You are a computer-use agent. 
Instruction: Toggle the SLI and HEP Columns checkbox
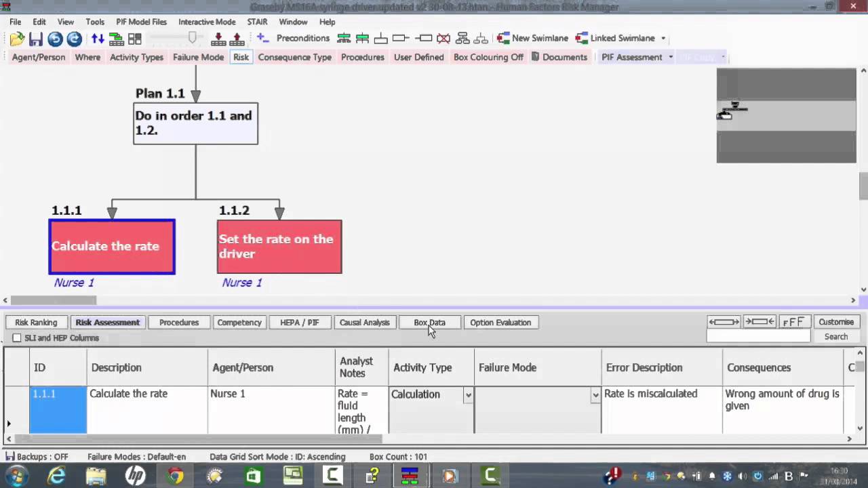(17, 338)
